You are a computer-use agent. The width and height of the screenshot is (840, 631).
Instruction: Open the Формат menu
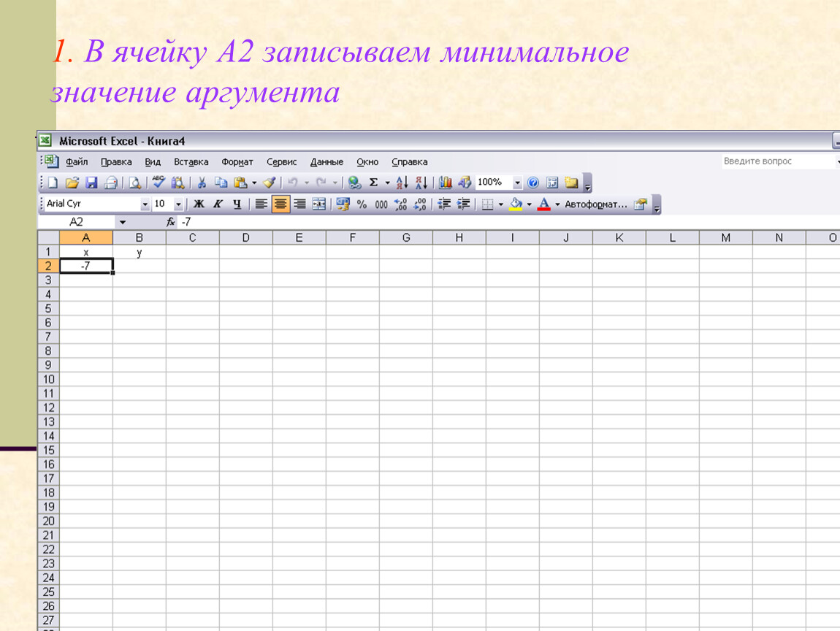click(237, 162)
